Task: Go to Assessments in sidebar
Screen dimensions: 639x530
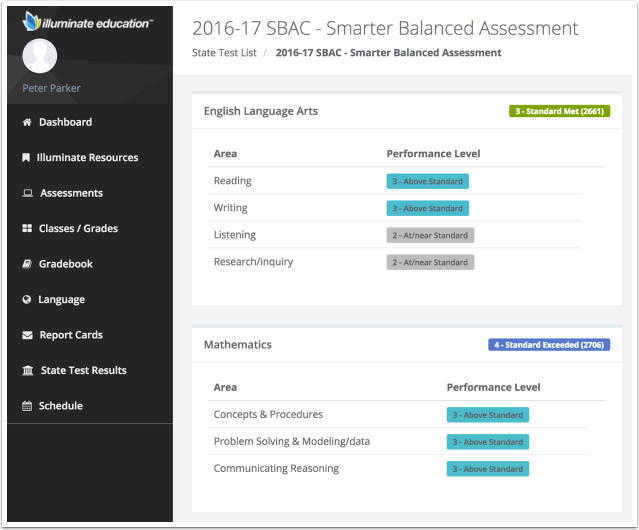Action: (x=71, y=193)
